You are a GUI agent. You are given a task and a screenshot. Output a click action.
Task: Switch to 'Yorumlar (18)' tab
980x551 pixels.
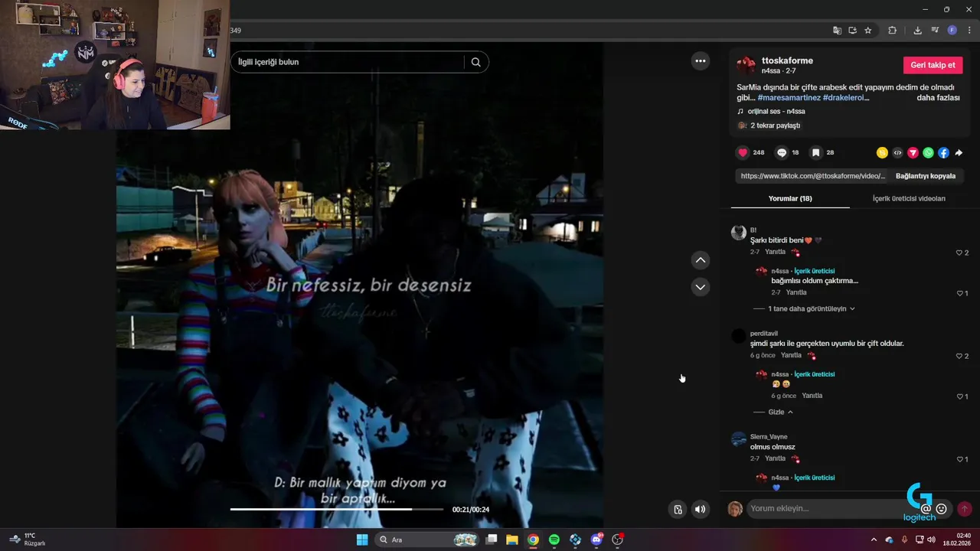click(790, 198)
